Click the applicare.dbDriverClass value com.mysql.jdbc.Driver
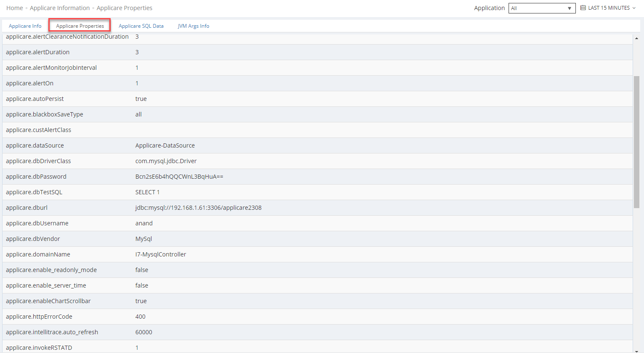This screenshot has height=354, width=644. [166, 161]
